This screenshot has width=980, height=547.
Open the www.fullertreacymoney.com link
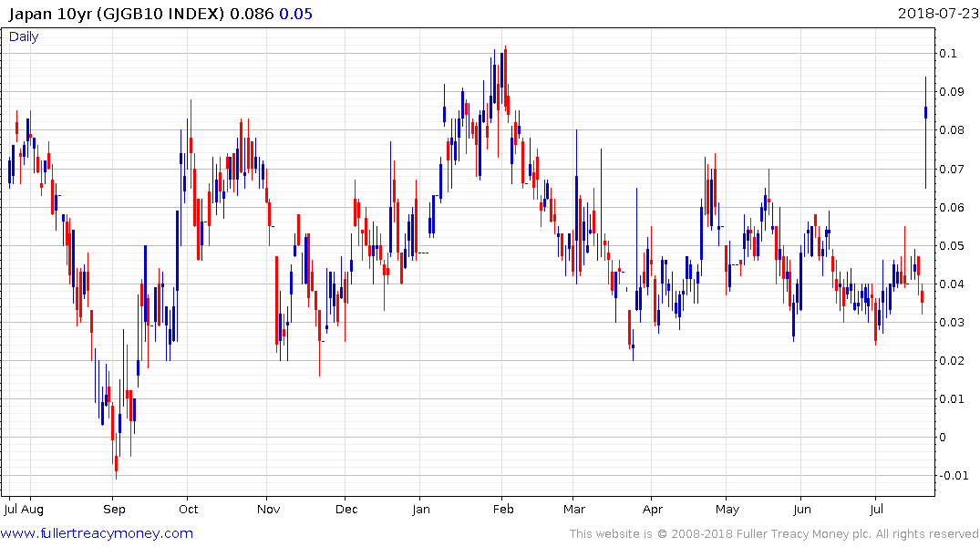[x=97, y=533]
